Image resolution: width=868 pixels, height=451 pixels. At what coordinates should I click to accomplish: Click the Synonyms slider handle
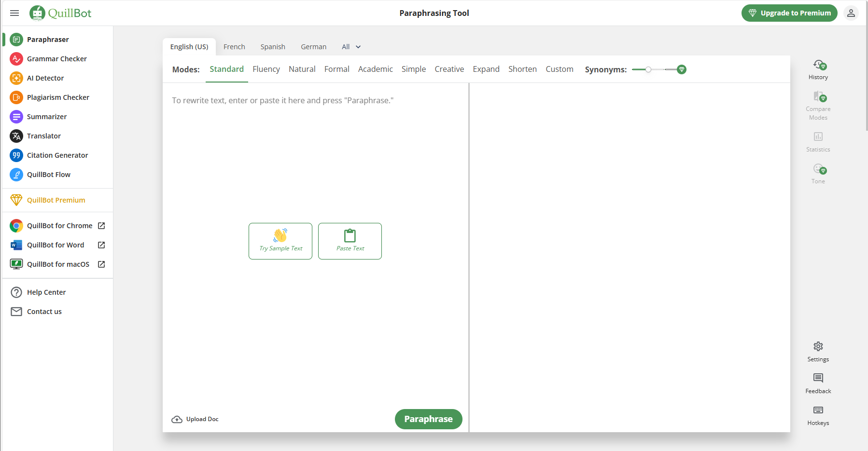[648, 69]
